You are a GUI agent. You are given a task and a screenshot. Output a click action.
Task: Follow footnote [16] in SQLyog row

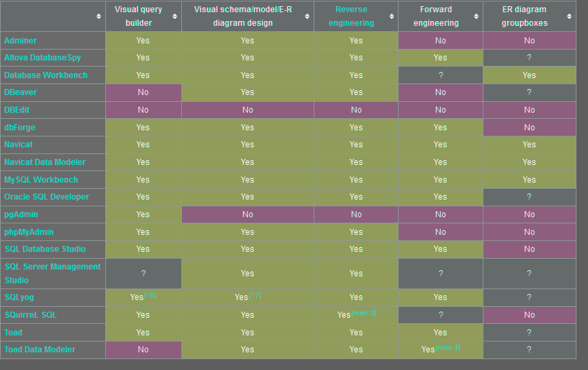coord(150,295)
